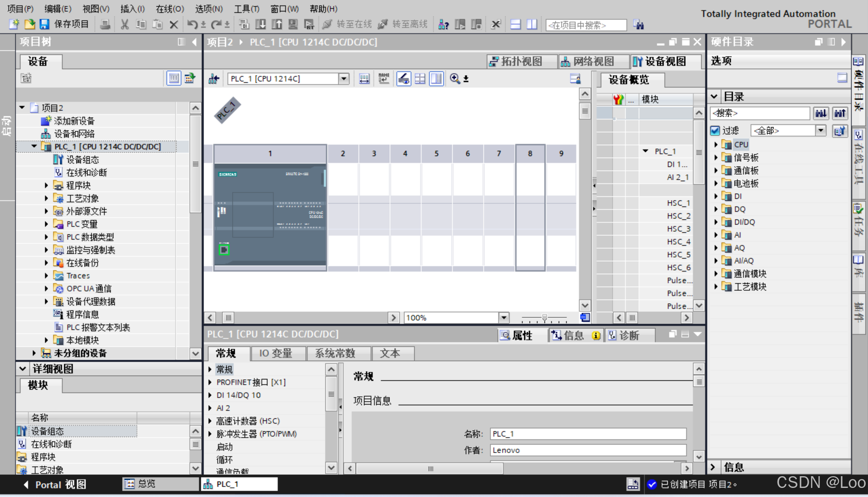Compile the project using the compile icon
Screen dimensions: 868x497
coord(244,24)
